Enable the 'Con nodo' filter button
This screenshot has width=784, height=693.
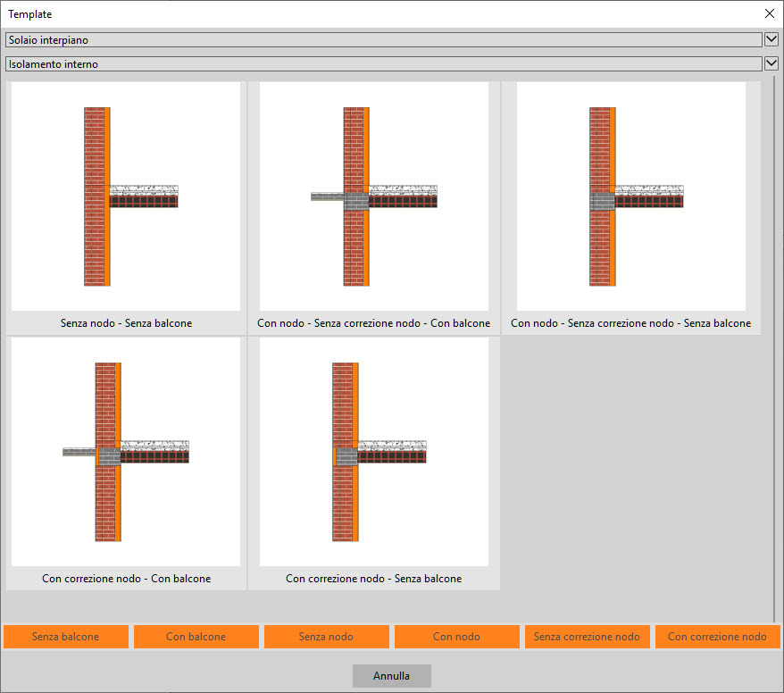click(x=457, y=637)
